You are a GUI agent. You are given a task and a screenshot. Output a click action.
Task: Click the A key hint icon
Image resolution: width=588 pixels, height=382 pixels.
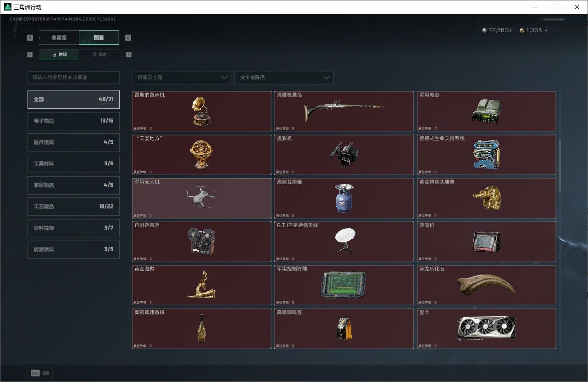pyautogui.click(x=30, y=54)
